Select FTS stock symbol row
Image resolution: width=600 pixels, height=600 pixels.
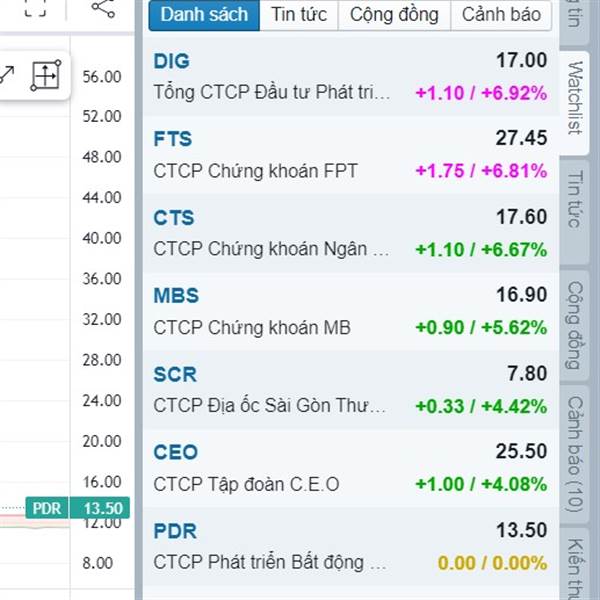[350, 155]
